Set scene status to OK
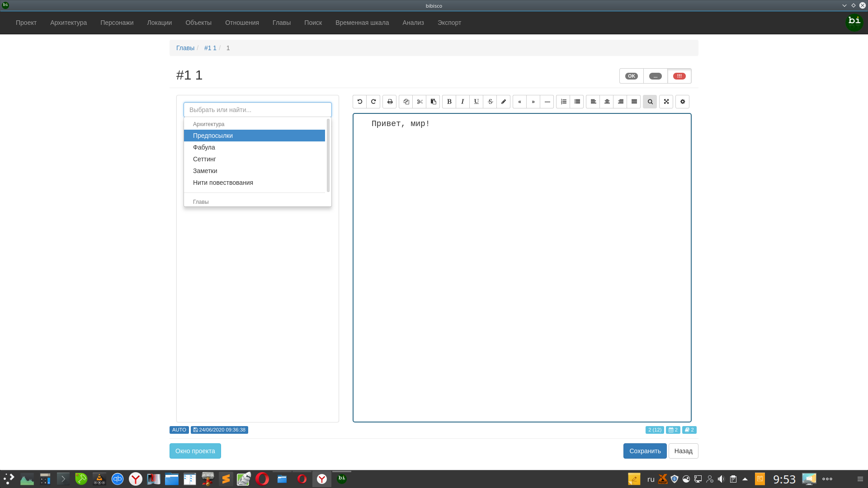Screen dimensions: 868x488 [631, 76]
